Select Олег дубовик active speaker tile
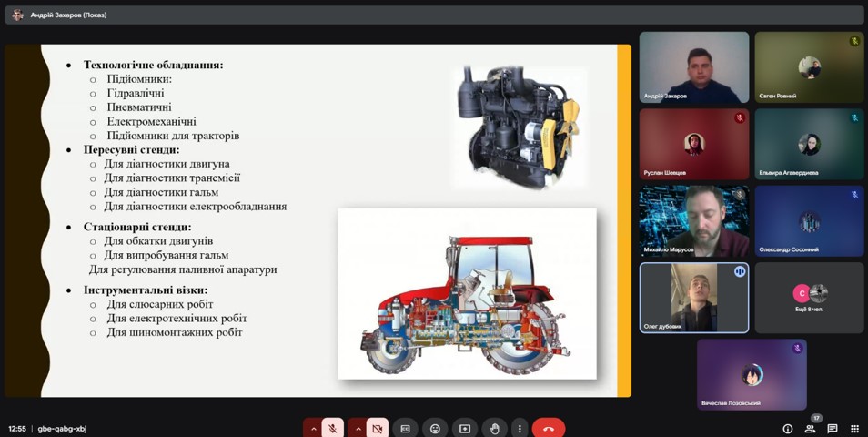The height and width of the screenshot is (437, 868). pos(694,298)
